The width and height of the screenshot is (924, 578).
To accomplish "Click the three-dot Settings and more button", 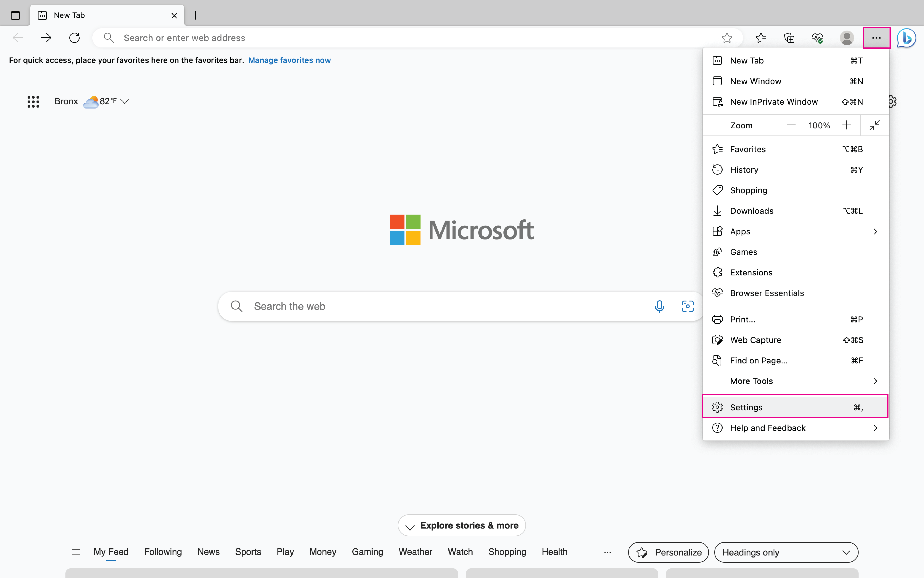I will point(877,38).
